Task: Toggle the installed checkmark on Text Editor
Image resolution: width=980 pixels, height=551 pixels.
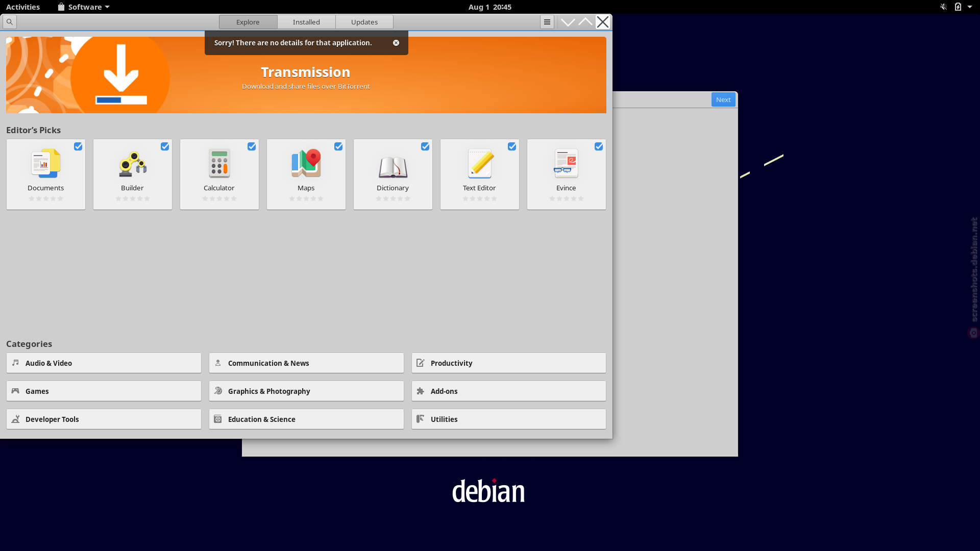Action: click(x=512, y=146)
